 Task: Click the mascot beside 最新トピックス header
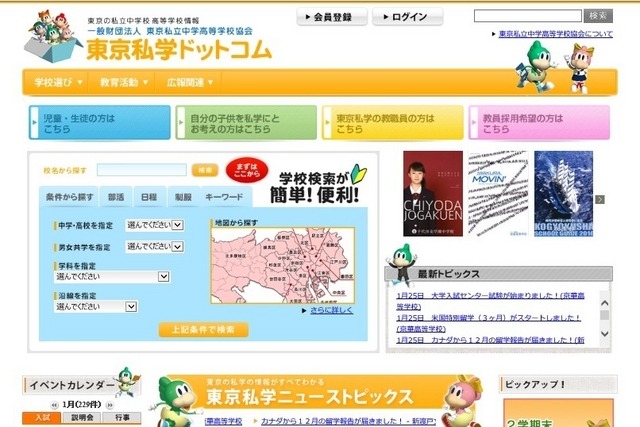pyautogui.click(x=402, y=265)
